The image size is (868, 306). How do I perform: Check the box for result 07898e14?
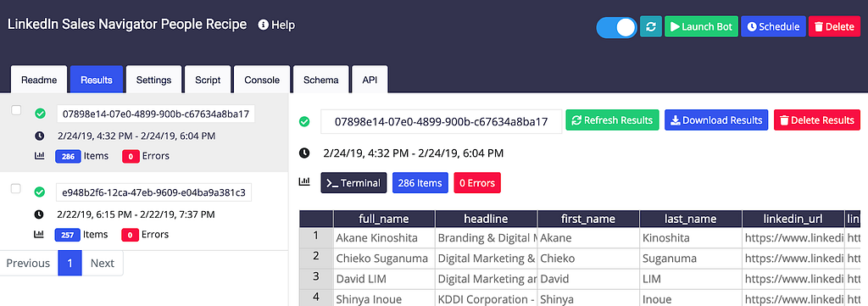(x=17, y=111)
